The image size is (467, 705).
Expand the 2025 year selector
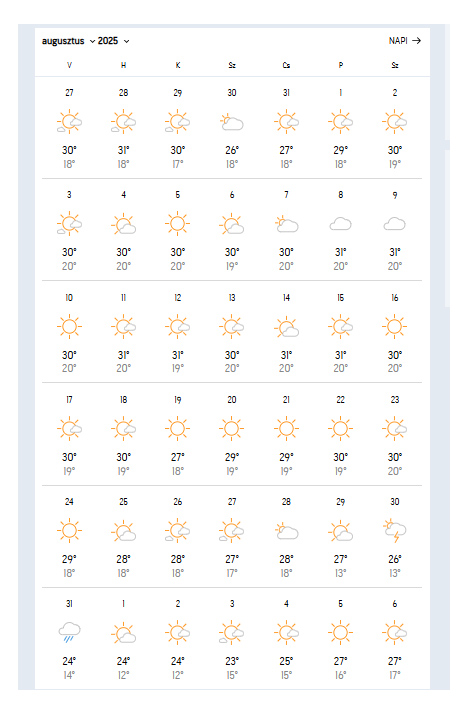pos(114,41)
